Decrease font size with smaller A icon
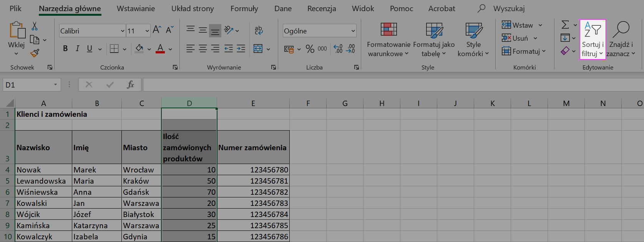 tap(170, 30)
